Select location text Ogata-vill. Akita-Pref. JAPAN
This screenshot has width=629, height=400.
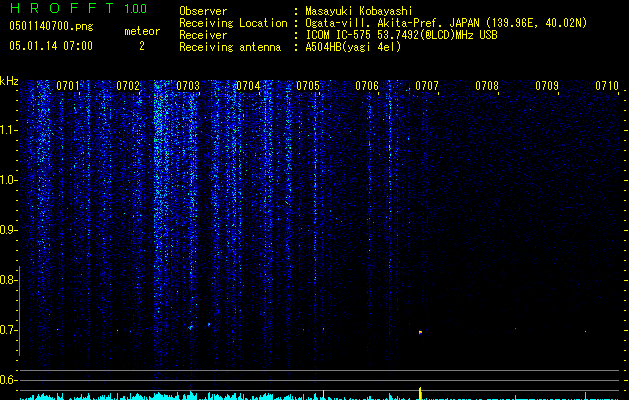coord(392,23)
